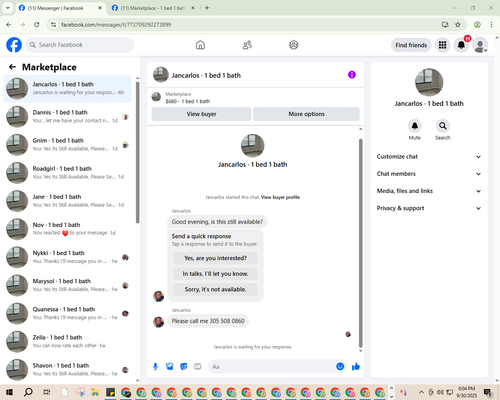Image resolution: width=500 pixels, height=400 pixels.
Task: Reload the page in the browser
Action: coord(37,25)
